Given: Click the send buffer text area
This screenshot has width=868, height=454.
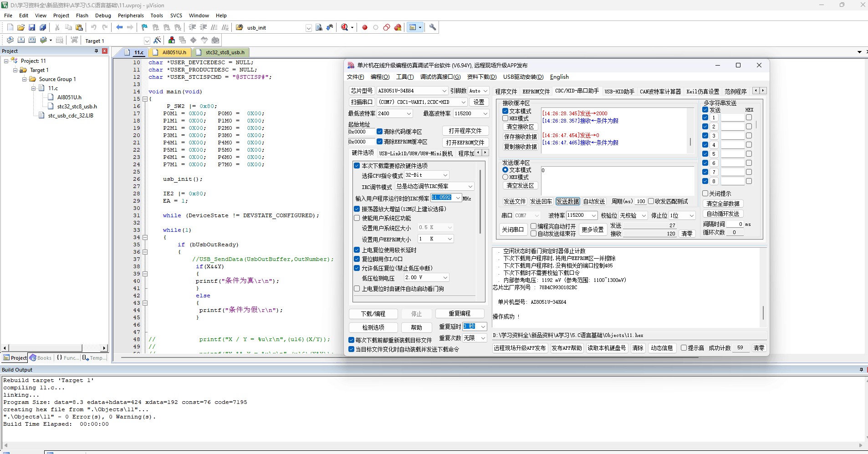Looking at the screenshot, I should pyautogui.click(x=617, y=180).
